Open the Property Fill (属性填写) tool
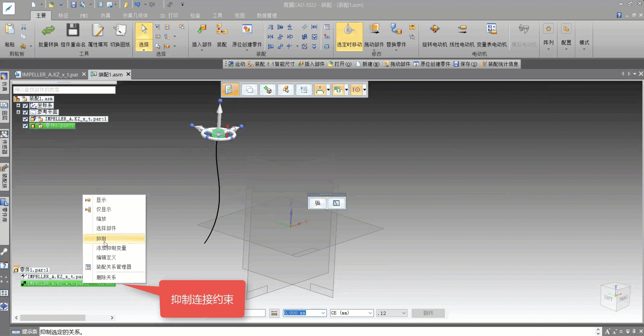This screenshot has height=336, width=644. 97,30
